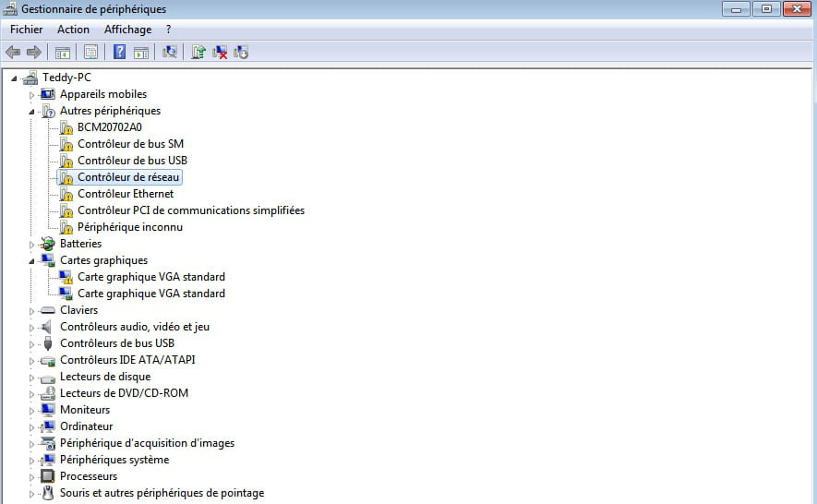Expand the Périphériques système node
Viewport: 817px width, 504px height.
pos(31,461)
